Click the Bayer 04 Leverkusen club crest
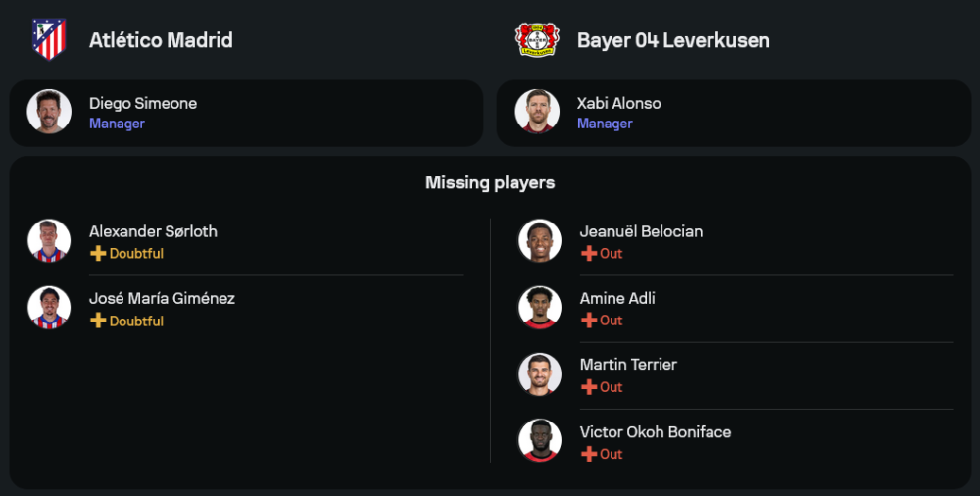The width and height of the screenshot is (980, 496). (537, 40)
